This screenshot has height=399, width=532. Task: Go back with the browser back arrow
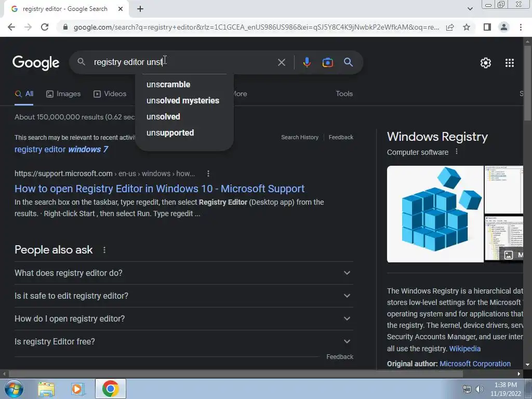click(x=11, y=27)
